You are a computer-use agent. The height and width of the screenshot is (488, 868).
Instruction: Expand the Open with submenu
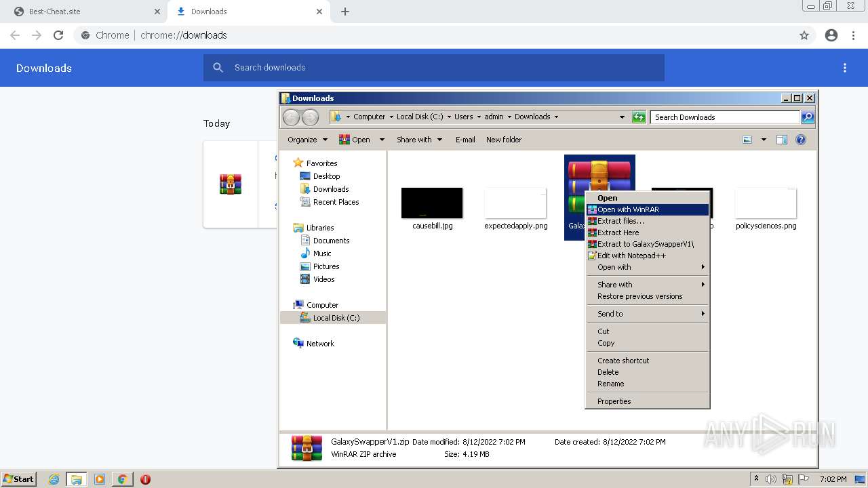[648, 267]
